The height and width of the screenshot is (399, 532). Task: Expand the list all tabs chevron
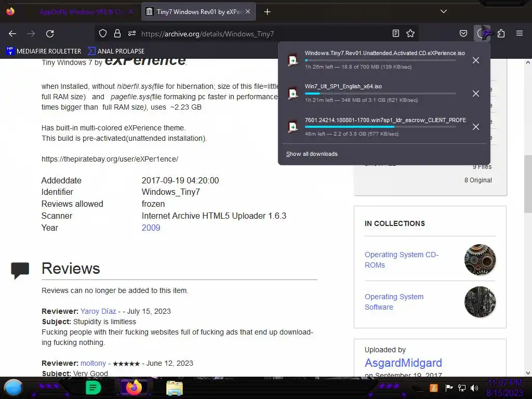pos(444,11)
